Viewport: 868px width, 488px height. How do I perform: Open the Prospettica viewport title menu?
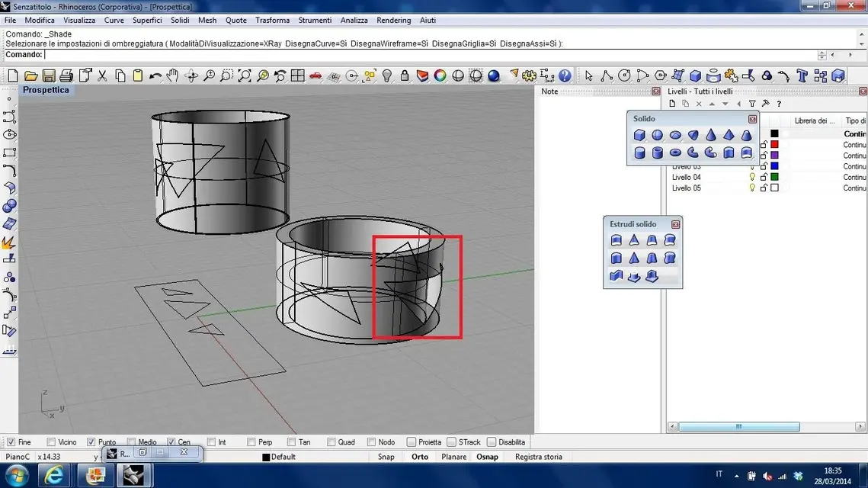(46, 90)
